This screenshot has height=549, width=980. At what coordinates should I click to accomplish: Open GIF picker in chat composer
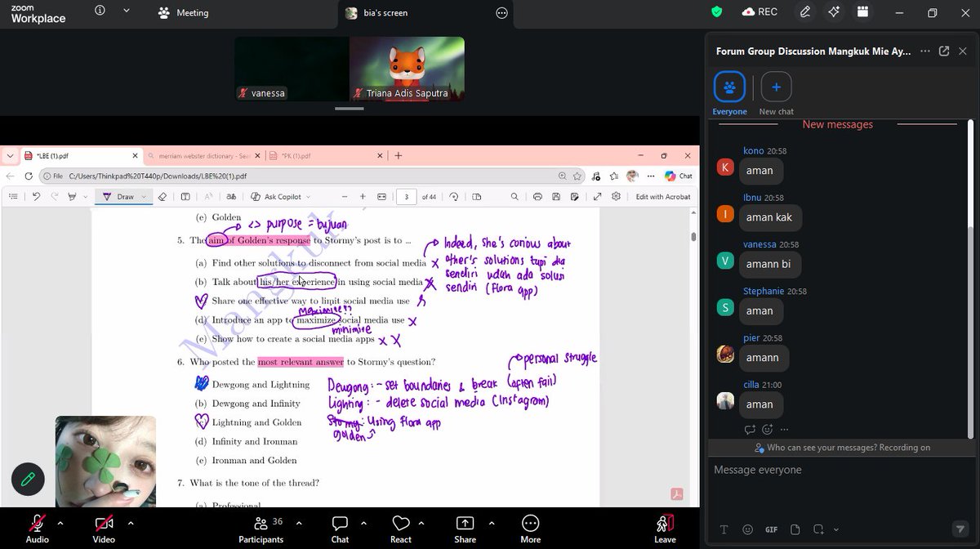[771, 529]
